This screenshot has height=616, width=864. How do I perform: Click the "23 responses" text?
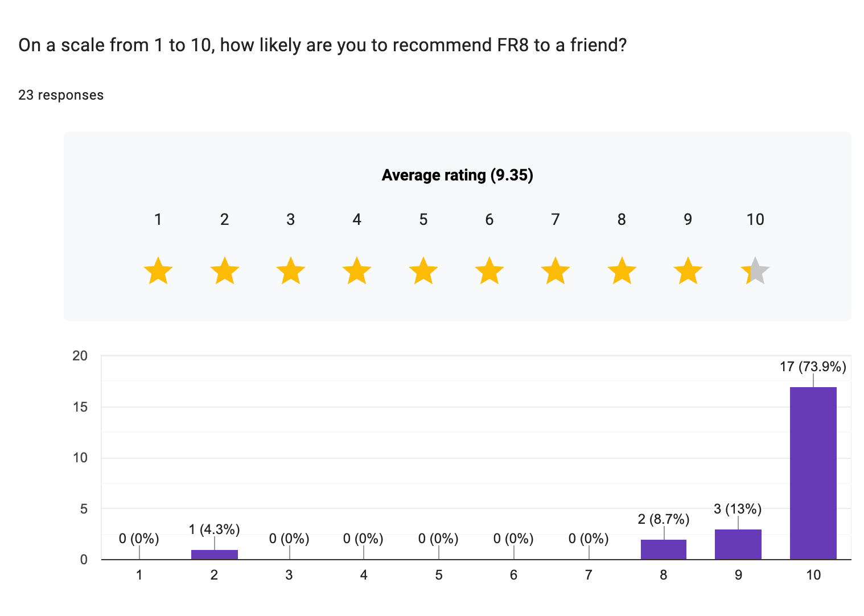[x=61, y=95]
